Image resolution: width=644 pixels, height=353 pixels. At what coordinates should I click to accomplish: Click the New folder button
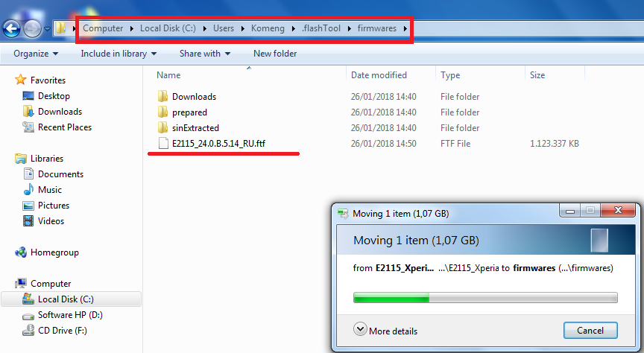click(x=275, y=54)
